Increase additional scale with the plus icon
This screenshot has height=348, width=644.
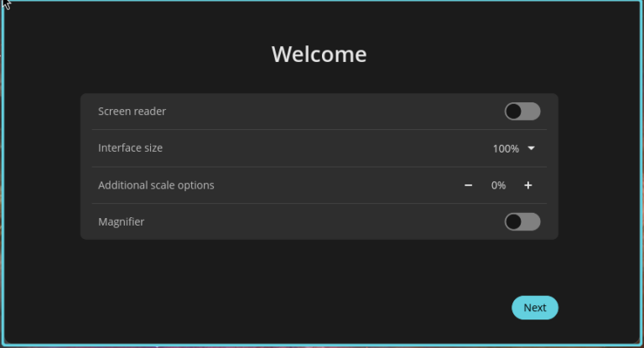[528, 185]
